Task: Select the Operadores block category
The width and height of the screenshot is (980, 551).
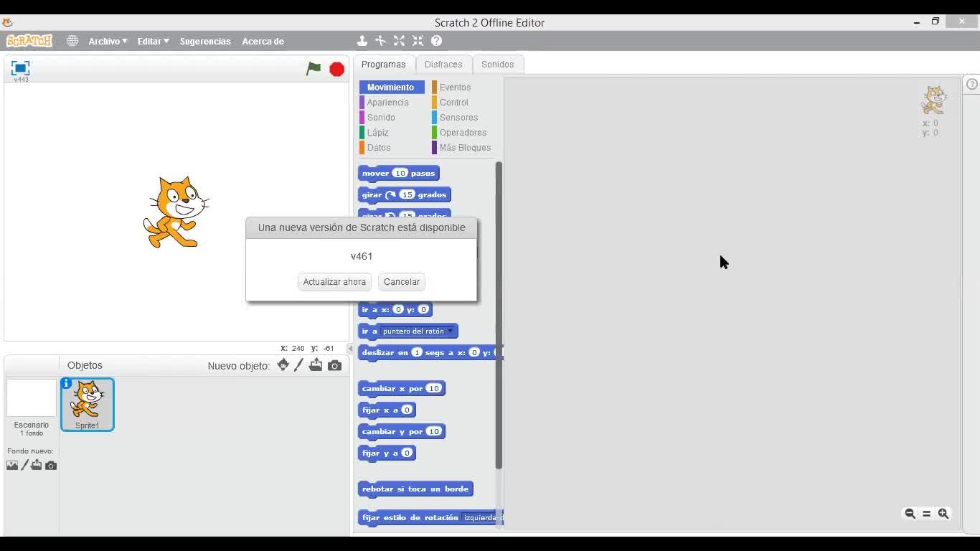Action: point(463,132)
